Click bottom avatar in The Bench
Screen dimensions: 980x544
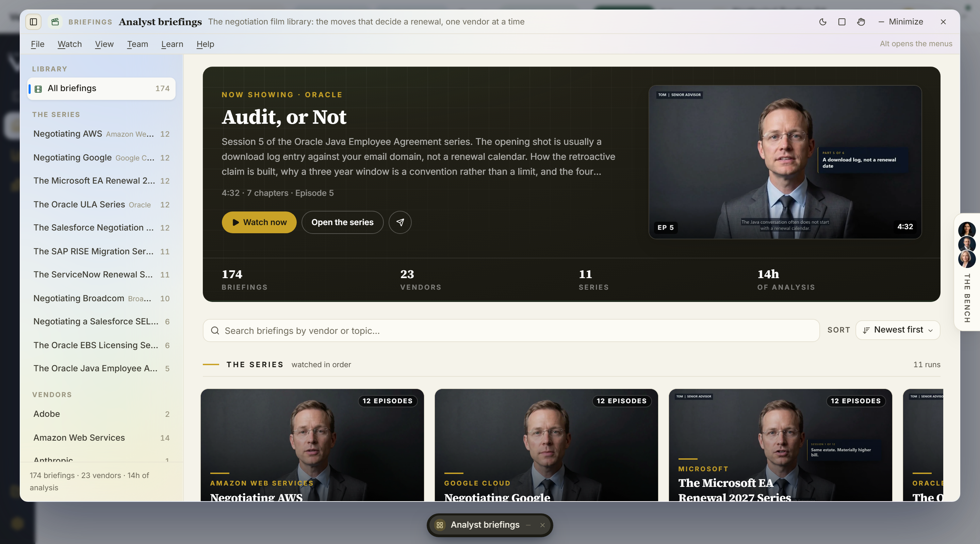coord(967,259)
